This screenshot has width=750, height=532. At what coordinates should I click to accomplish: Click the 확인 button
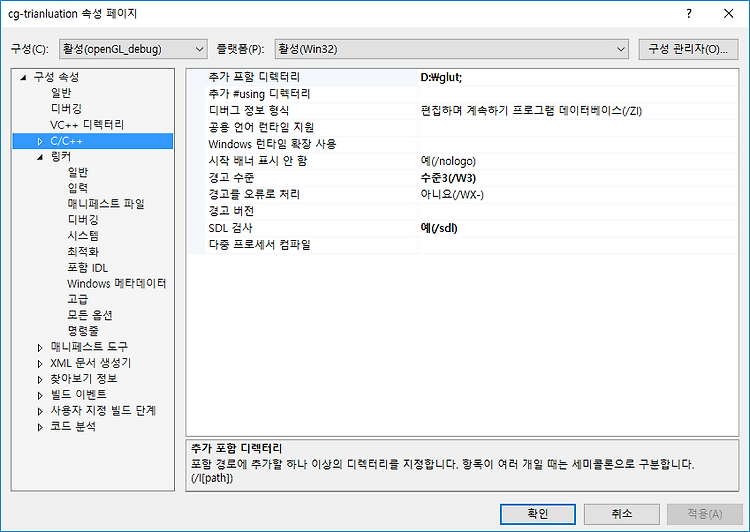[x=538, y=514]
